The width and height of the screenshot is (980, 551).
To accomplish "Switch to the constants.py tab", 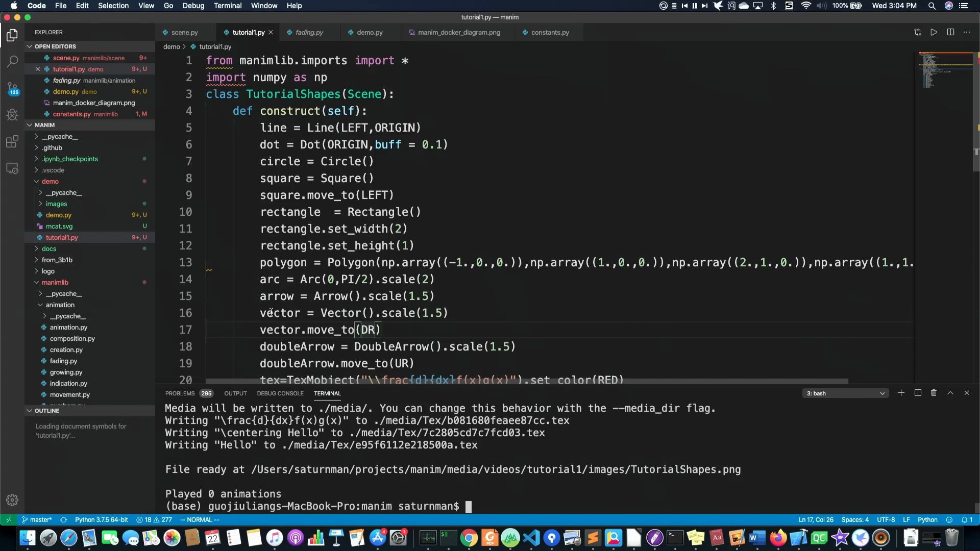I will click(x=550, y=32).
